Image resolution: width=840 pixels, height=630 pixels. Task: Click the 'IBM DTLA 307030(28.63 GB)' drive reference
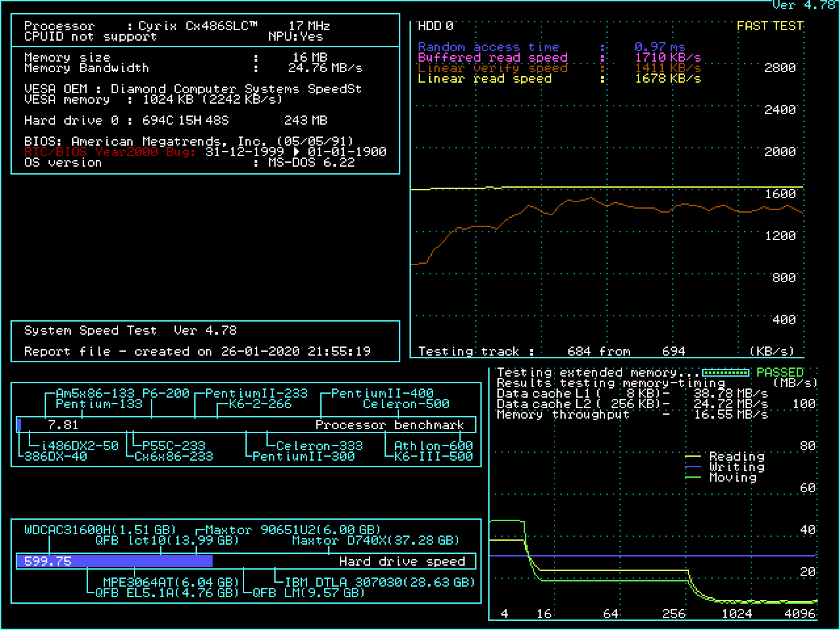point(380,583)
